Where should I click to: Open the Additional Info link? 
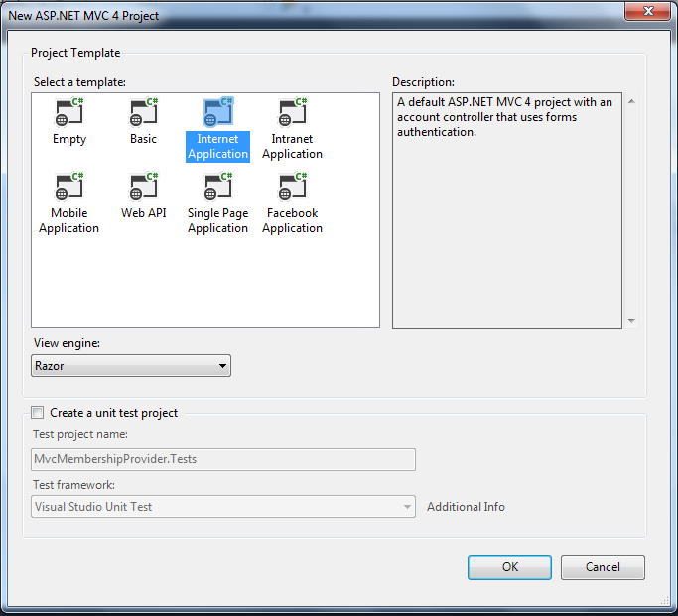coord(466,507)
